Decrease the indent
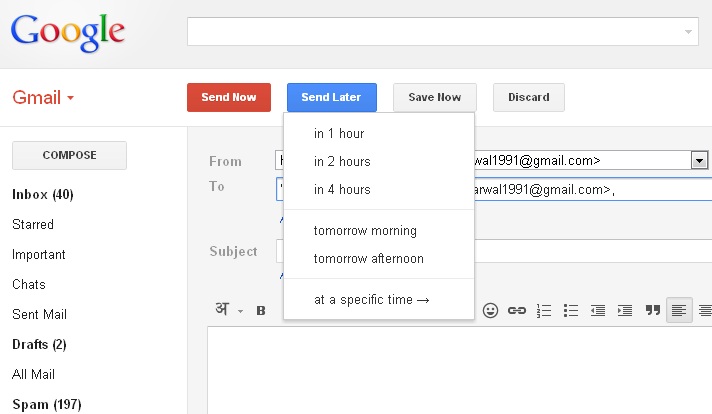 [x=598, y=310]
